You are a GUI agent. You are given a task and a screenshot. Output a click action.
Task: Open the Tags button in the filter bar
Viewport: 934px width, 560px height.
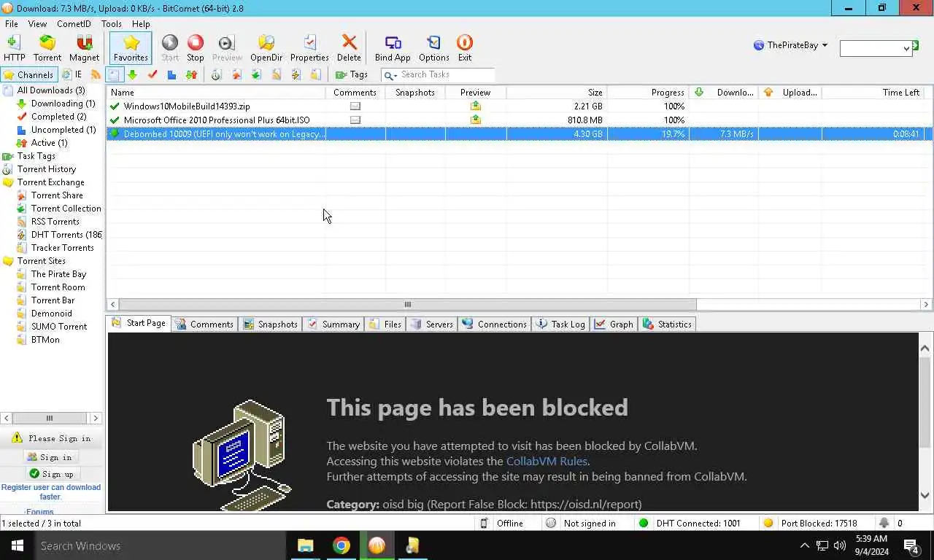point(351,74)
